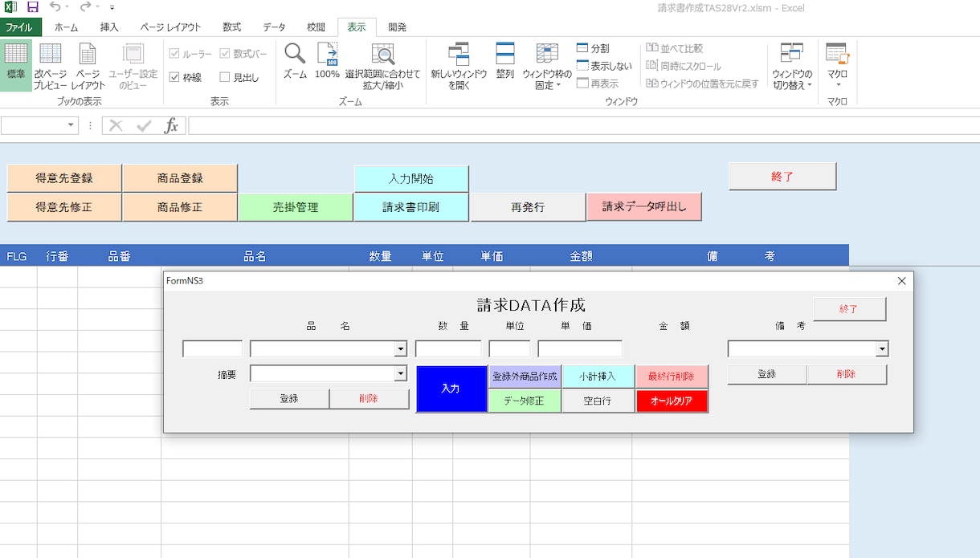
Task: Click 同時にスクロール command
Action: point(684,66)
